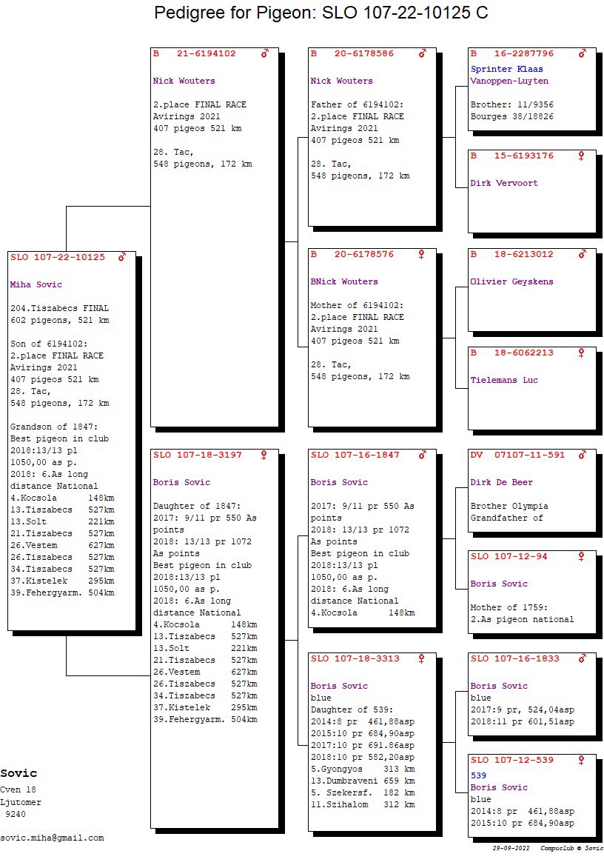Click the female symbol beside SLO 107-12-539
Viewport: 604px width, 868px height.
pos(582,760)
